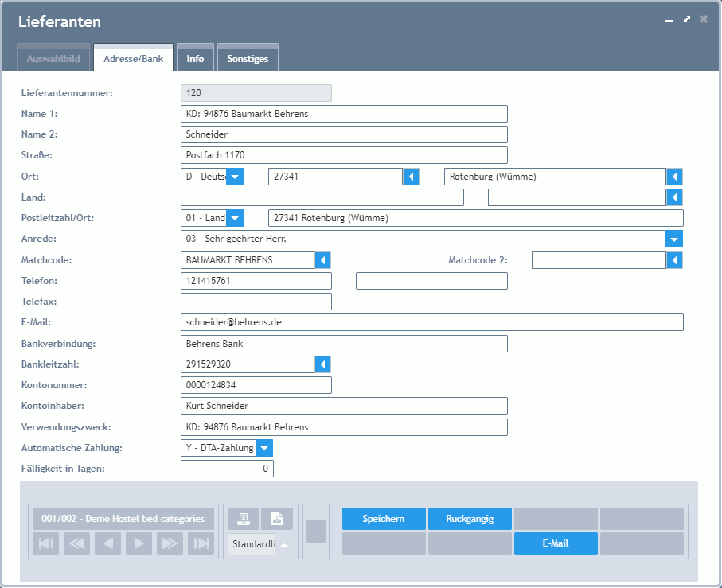
Task: Go to the next record
Action: pos(139,543)
